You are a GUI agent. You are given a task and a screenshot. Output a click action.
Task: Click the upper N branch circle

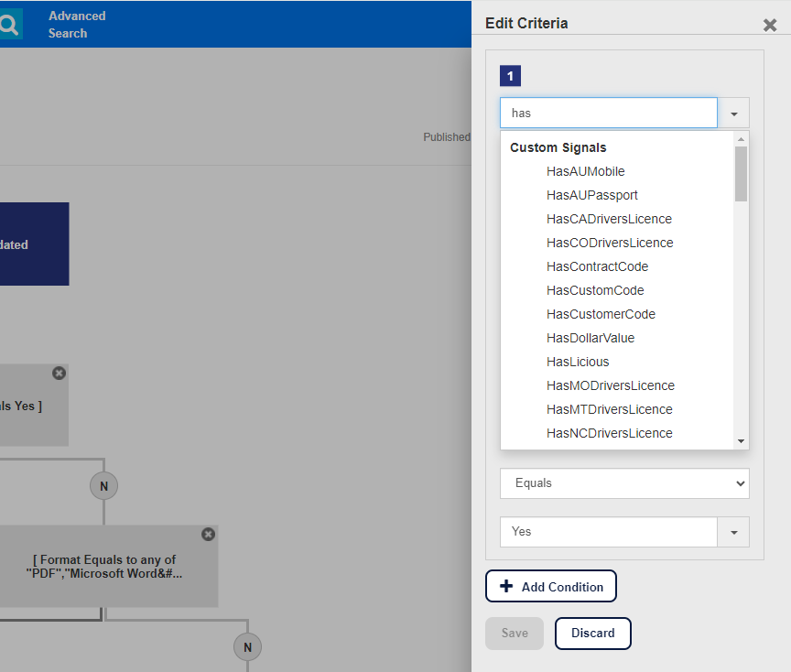104,486
